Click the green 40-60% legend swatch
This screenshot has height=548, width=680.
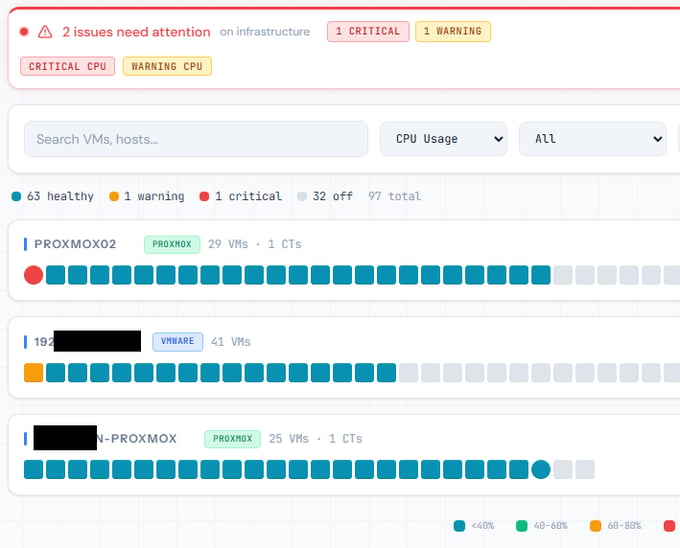pos(522,526)
